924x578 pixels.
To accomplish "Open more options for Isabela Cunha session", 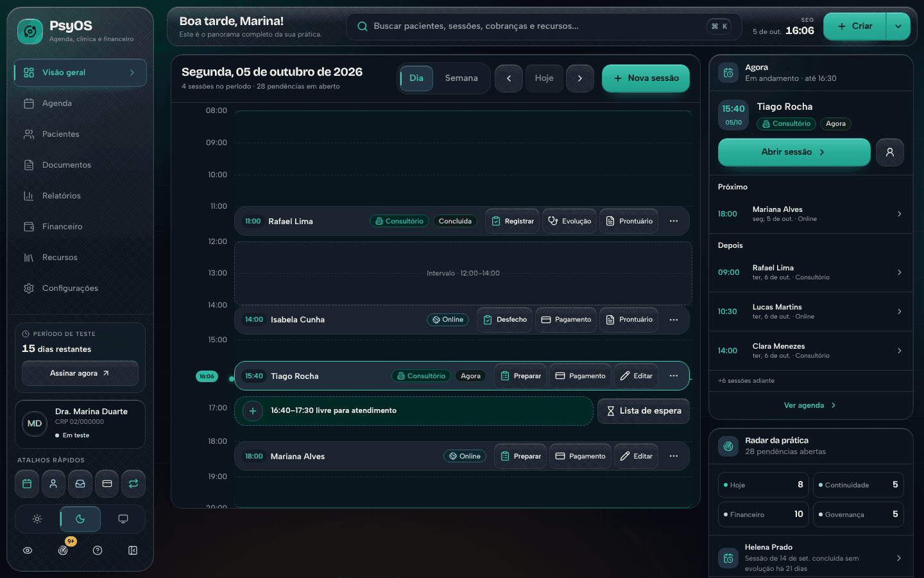I will [674, 319].
